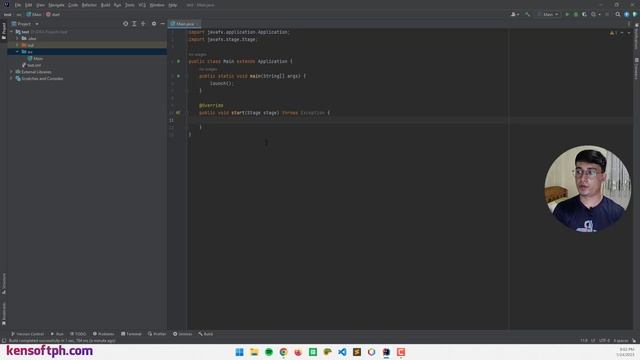Screen dimensions: 640x360
Task: Click Main breadcrumb in navigation bar
Action: (x=34, y=14)
